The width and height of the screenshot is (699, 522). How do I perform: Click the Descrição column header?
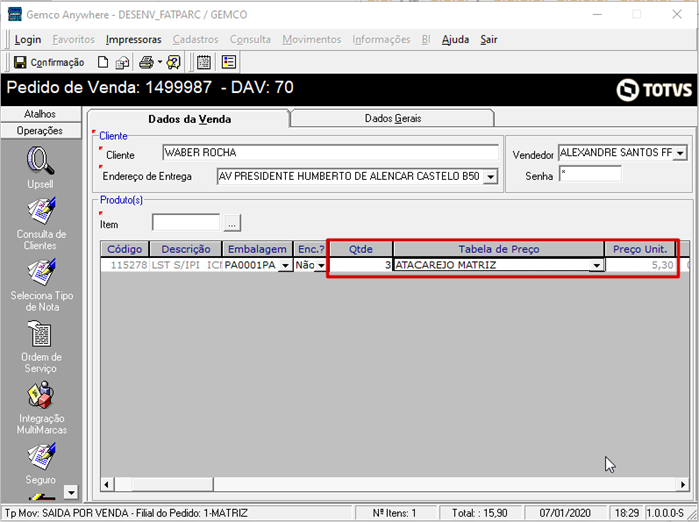tap(185, 249)
